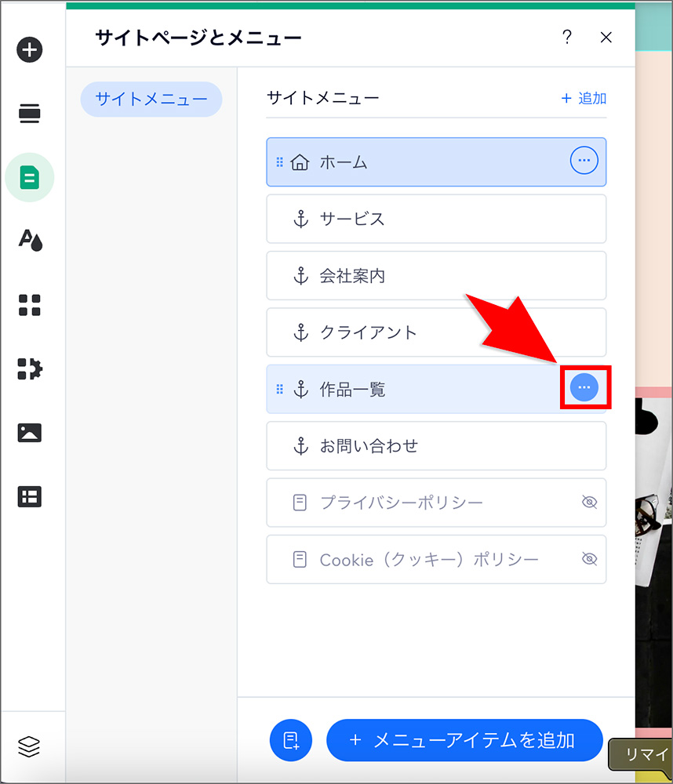Toggle visibility of Cookie policy page
673x784 pixels.
coord(589,559)
